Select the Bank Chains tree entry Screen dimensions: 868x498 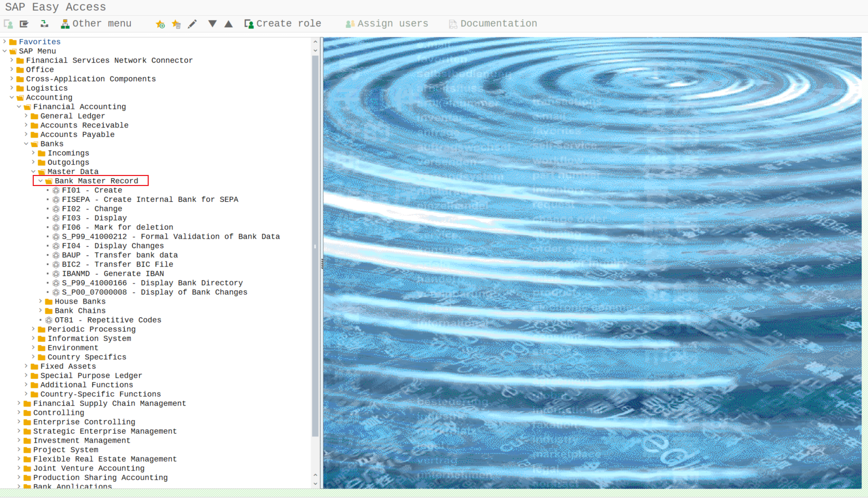(80, 311)
